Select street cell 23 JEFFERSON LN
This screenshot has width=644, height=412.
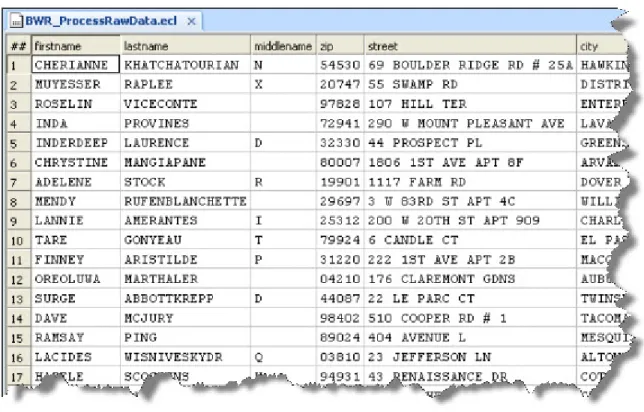[x=471, y=357]
